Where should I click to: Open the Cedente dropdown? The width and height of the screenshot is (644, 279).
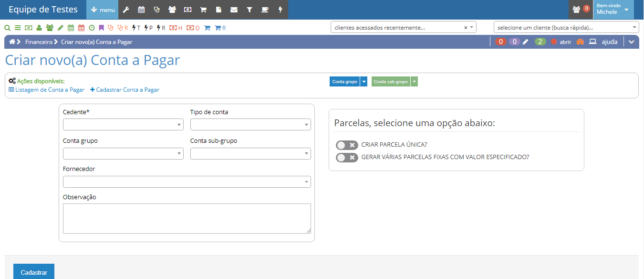pos(123,125)
